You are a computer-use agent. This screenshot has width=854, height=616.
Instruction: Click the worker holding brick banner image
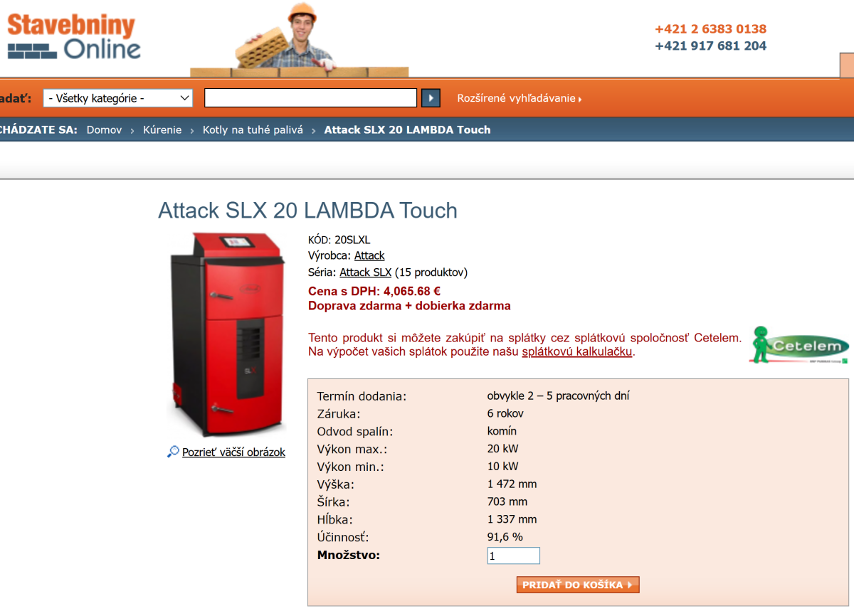pos(299,40)
